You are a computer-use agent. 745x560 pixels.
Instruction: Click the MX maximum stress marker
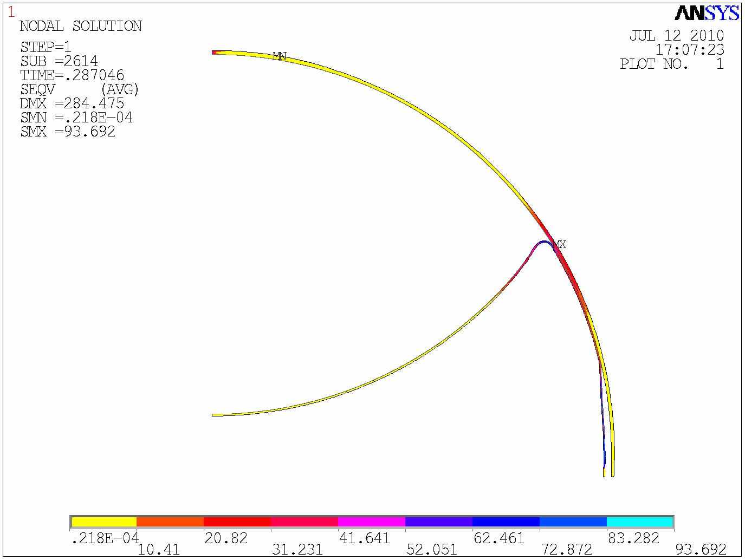click(x=560, y=245)
